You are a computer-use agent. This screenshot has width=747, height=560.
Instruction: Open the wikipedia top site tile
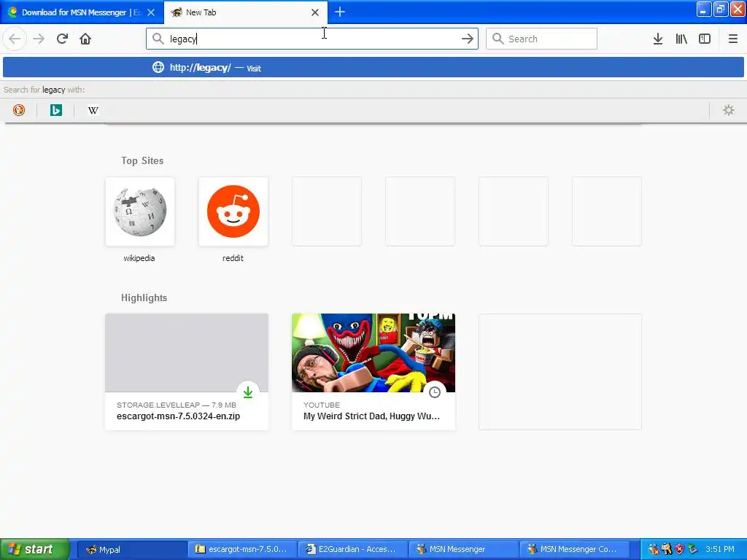[140, 211]
